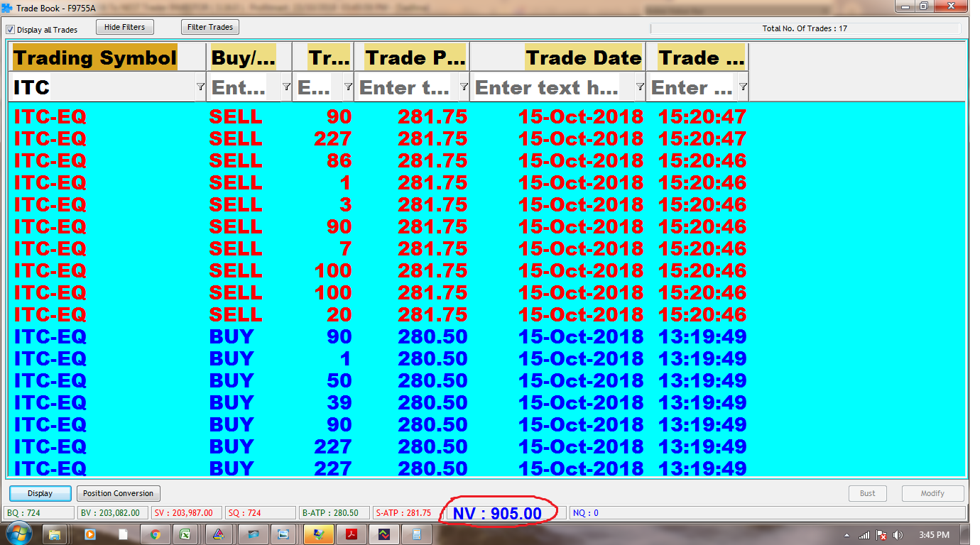This screenshot has width=980, height=545.
Task: Click the volume speaker tray icon
Action: click(898, 535)
